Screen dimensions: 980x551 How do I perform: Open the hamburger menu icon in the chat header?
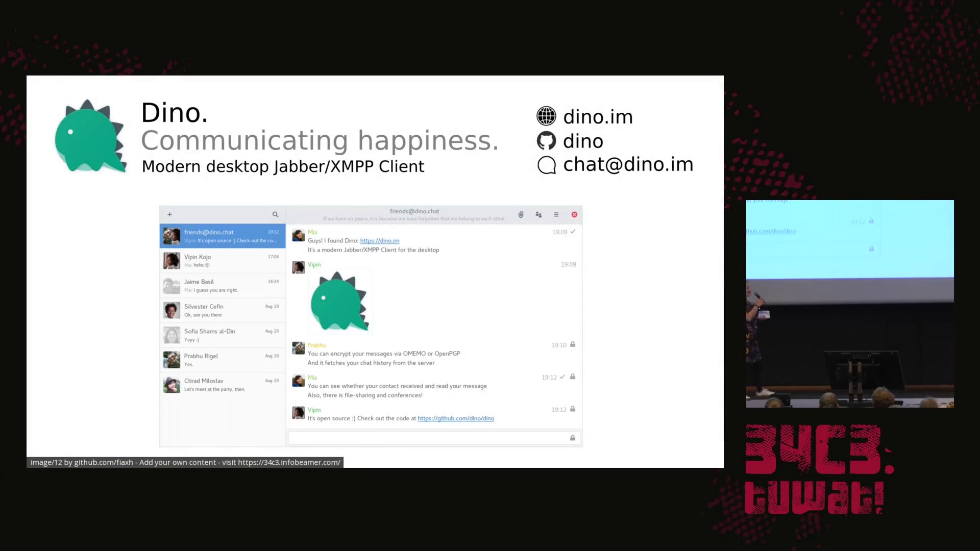coord(556,214)
